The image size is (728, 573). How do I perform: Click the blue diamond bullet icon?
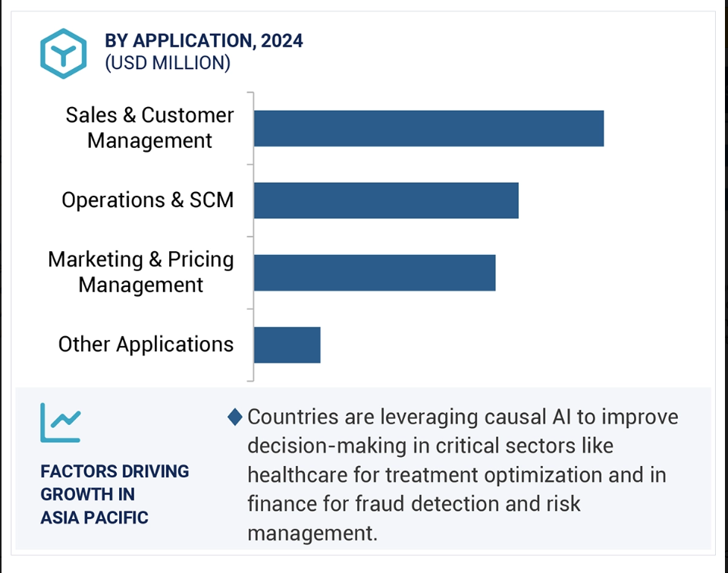pyautogui.click(x=235, y=417)
